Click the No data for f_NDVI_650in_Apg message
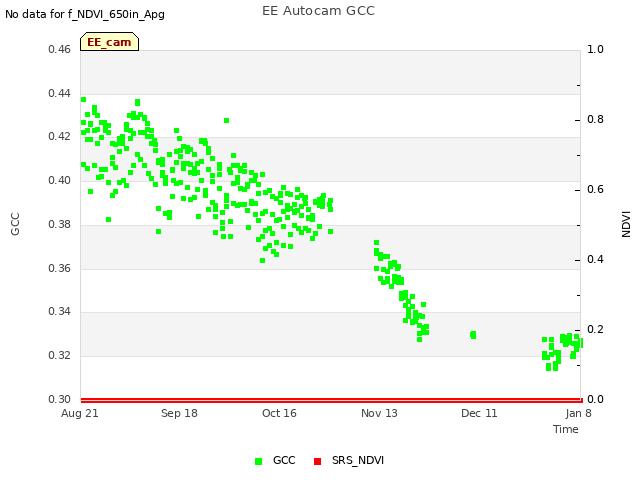The height and width of the screenshot is (480, 640). pos(85,14)
